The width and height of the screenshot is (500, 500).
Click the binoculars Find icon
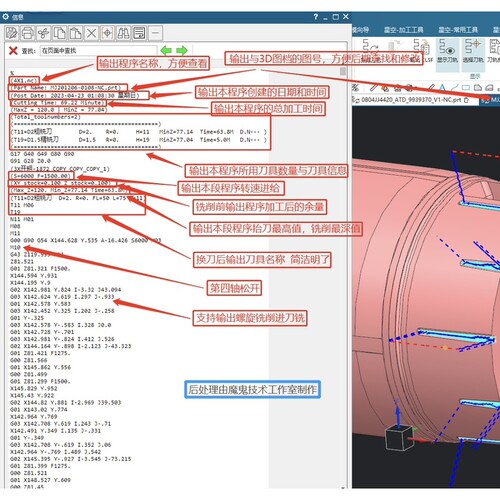click(x=123, y=33)
